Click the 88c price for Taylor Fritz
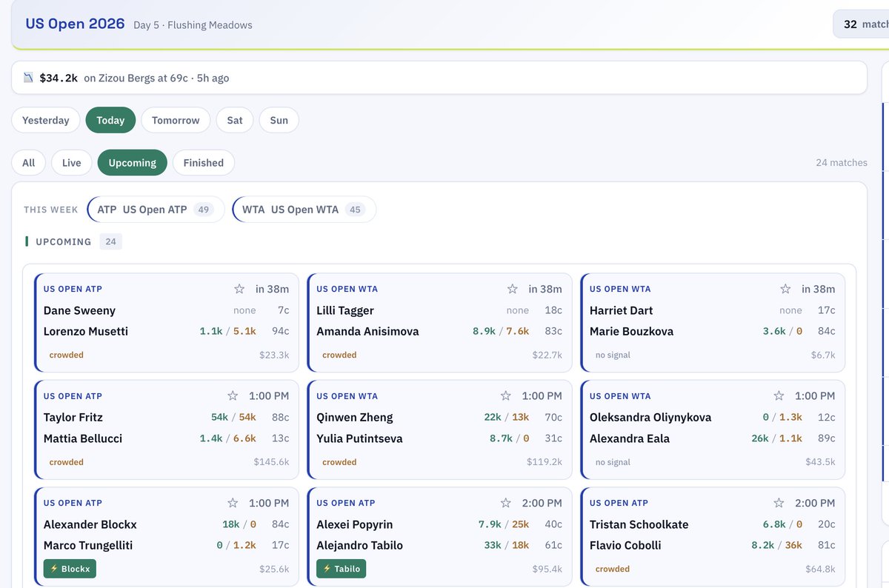This screenshot has height=588, width=889. [280, 417]
